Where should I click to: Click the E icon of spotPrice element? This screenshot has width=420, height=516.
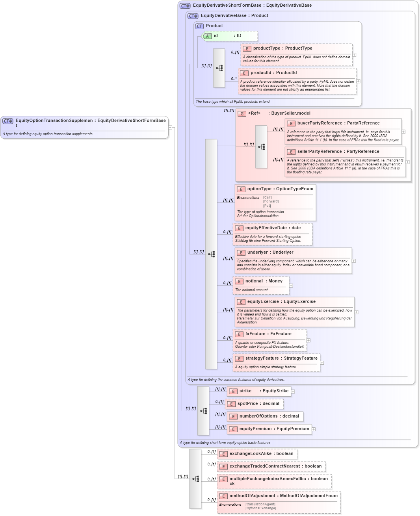[231, 404]
